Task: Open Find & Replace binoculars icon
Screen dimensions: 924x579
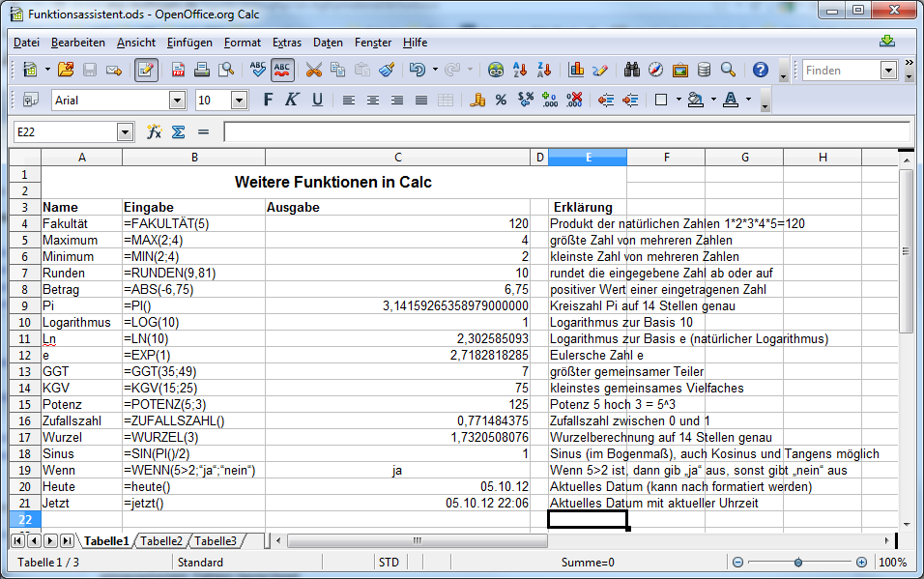Action: pyautogui.click(x=632, y=70)
